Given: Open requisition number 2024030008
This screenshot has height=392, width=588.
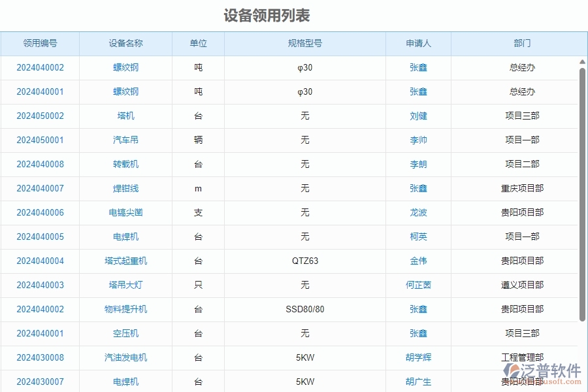Looking at the screenshot, I should coord(40,357).
